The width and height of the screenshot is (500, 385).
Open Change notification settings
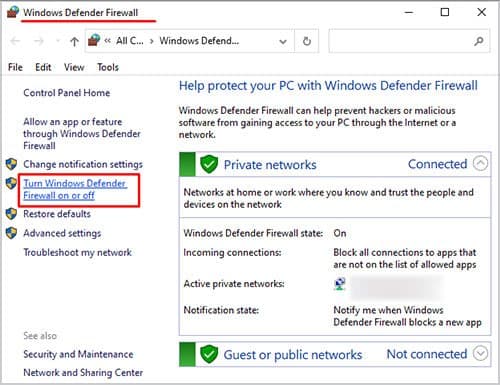tap(83, 164)
